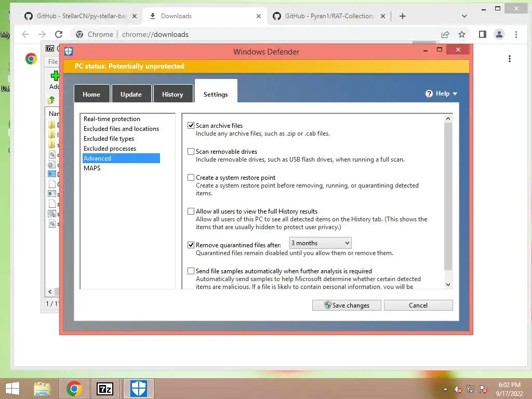Screen dimensions: 532x399
Task: Click the Chrome share page icon
Action: click(445, 34)
